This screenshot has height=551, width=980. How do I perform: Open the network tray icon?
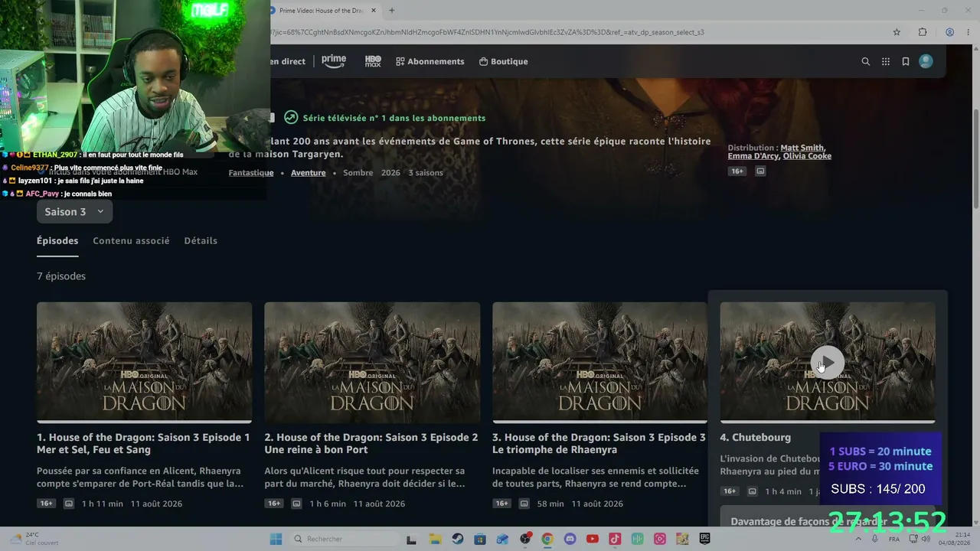912,539
